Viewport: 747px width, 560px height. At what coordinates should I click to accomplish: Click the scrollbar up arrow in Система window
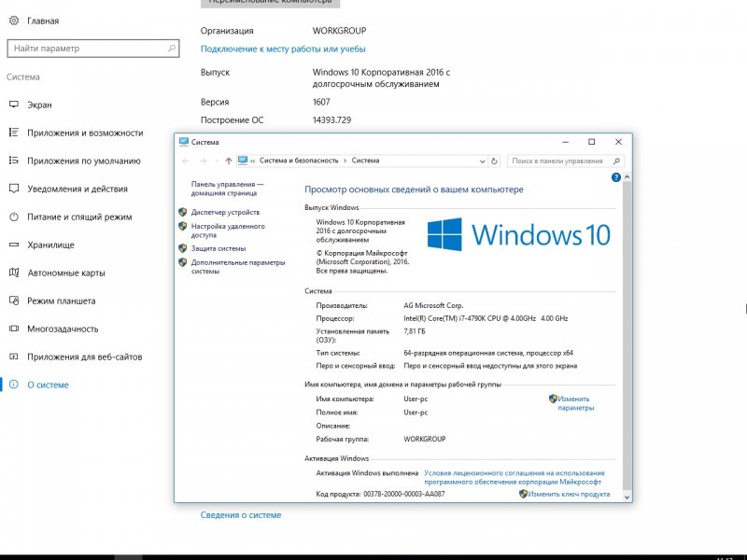click(627, 177)
